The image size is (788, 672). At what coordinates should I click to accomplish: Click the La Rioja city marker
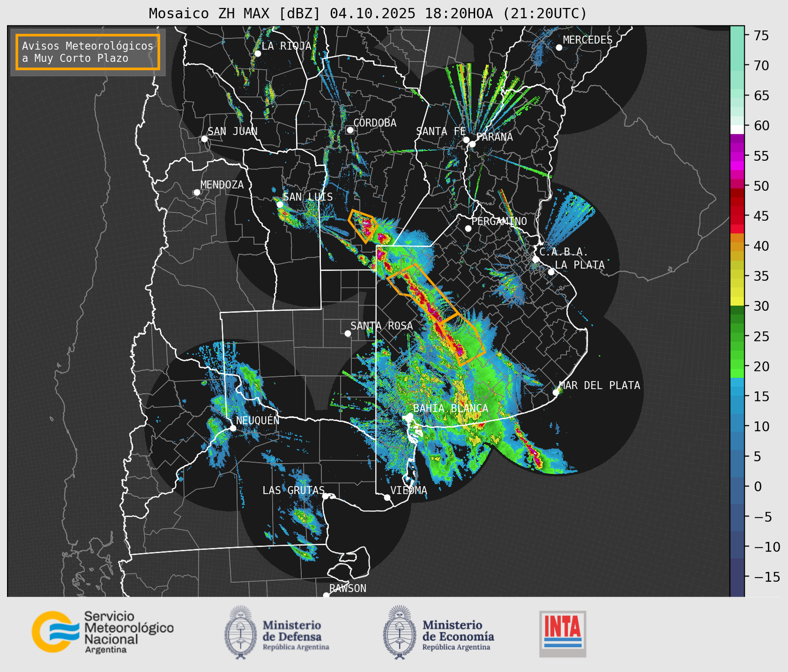[x=257, y=54]
